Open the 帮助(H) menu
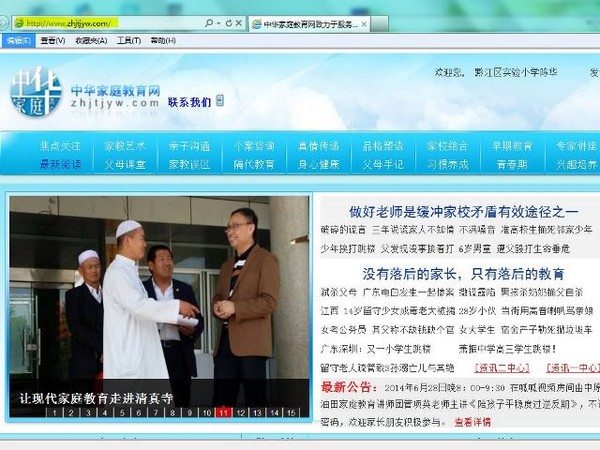The height and width of the screenshot is (450, 600). pyautogui.click(x=162, y=41)
